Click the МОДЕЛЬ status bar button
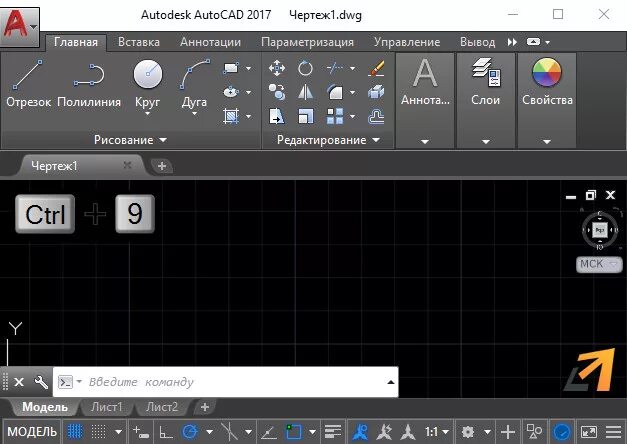 (x=32, y=432)
